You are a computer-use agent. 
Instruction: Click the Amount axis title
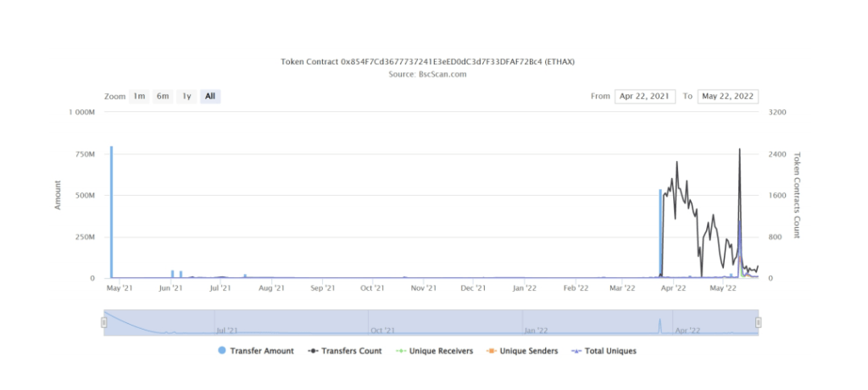pyautogui.click(x=58, y=195)
